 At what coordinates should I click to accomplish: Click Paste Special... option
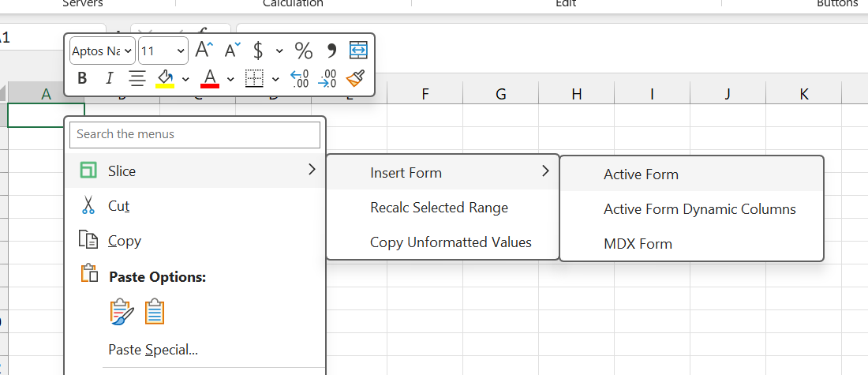click(153, 350)
